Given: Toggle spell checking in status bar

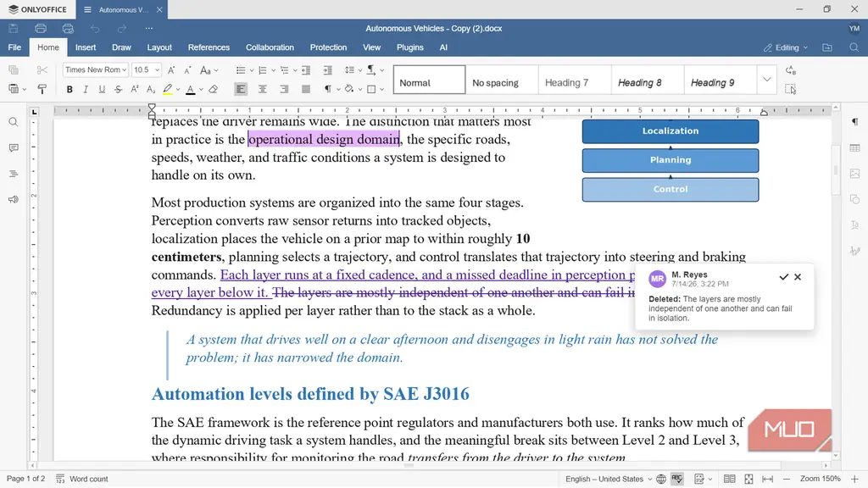Looking at the screenshot, I should click(677, 479).
